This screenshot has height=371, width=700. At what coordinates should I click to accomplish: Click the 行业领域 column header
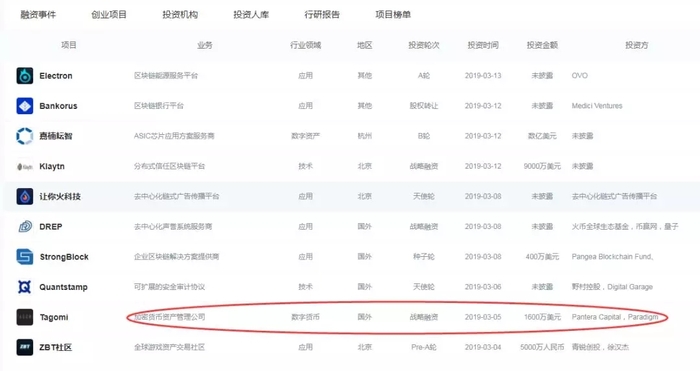[x=306, y=45]
